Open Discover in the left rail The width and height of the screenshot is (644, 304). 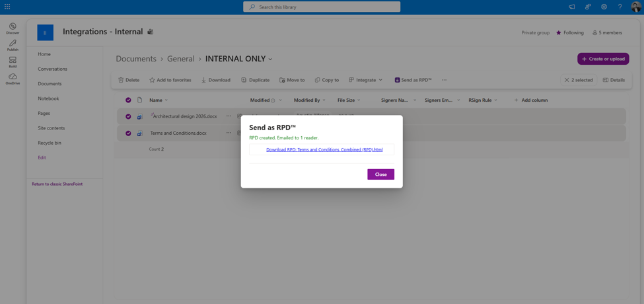click(x=13, y=28)
